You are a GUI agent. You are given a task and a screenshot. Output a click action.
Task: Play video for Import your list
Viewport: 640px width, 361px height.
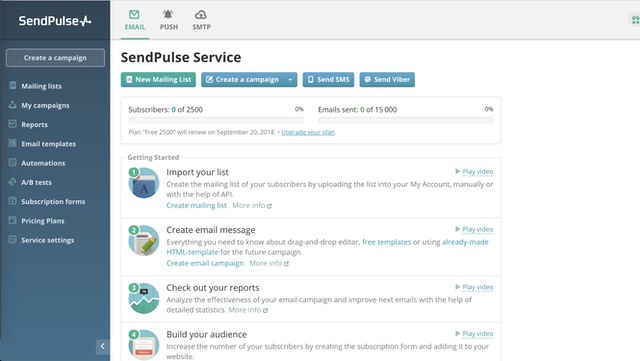click(474, 171)
